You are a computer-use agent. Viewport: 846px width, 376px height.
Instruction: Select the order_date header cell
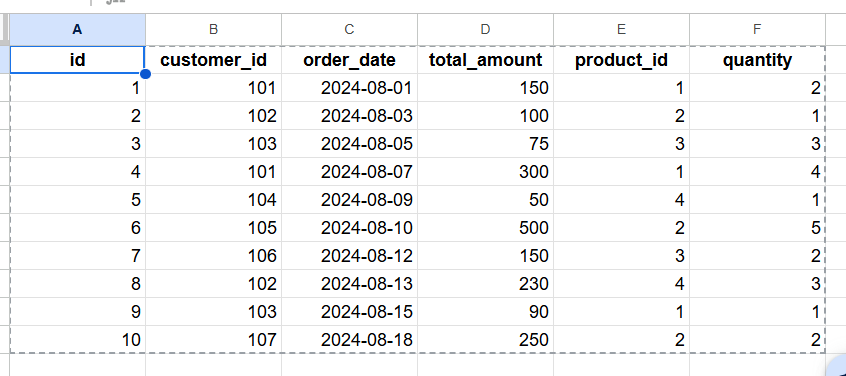pos(349,60)
